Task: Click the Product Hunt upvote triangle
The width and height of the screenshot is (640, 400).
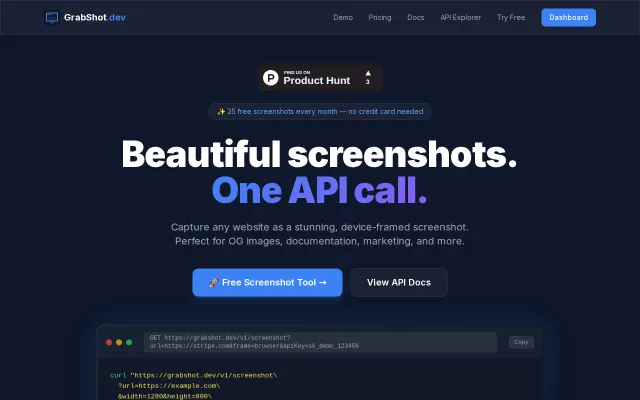Action: click(x=368, y=73)
